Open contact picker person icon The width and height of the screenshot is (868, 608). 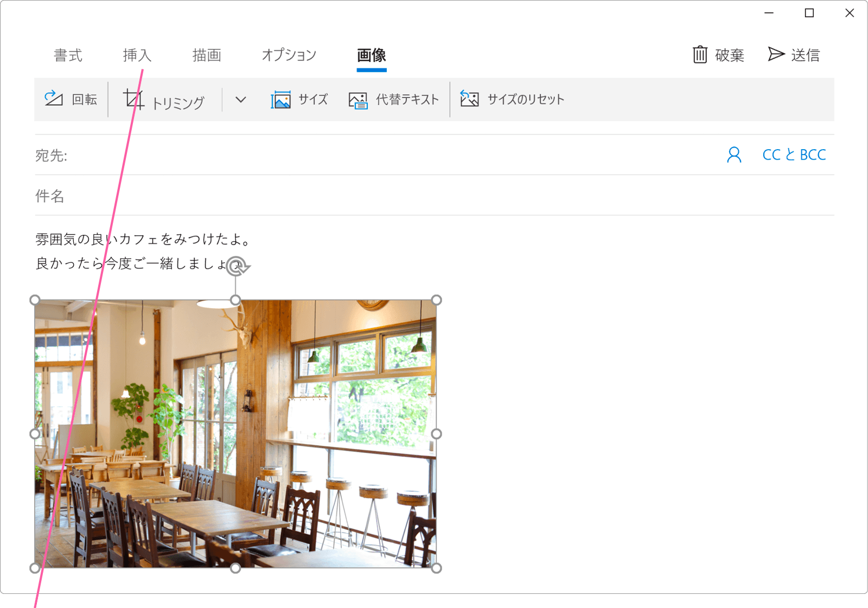click(734, 155)
